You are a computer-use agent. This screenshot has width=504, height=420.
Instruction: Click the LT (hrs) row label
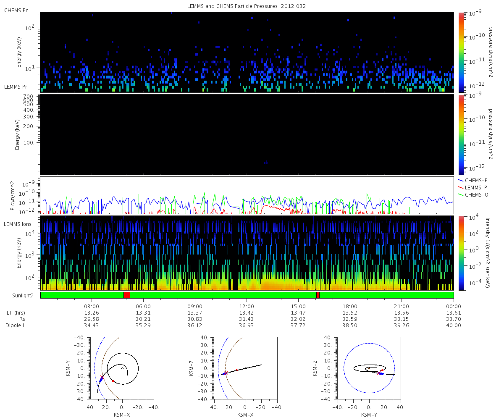[16, 312]
